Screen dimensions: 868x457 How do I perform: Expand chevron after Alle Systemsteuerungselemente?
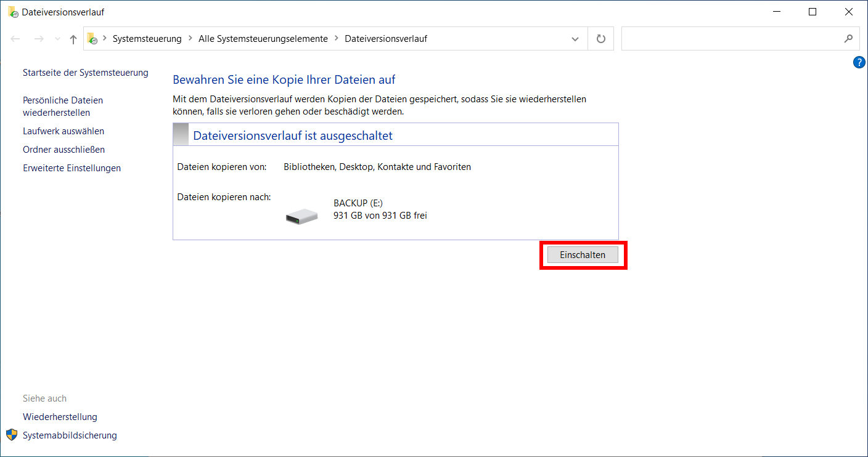tap(337, 38)
